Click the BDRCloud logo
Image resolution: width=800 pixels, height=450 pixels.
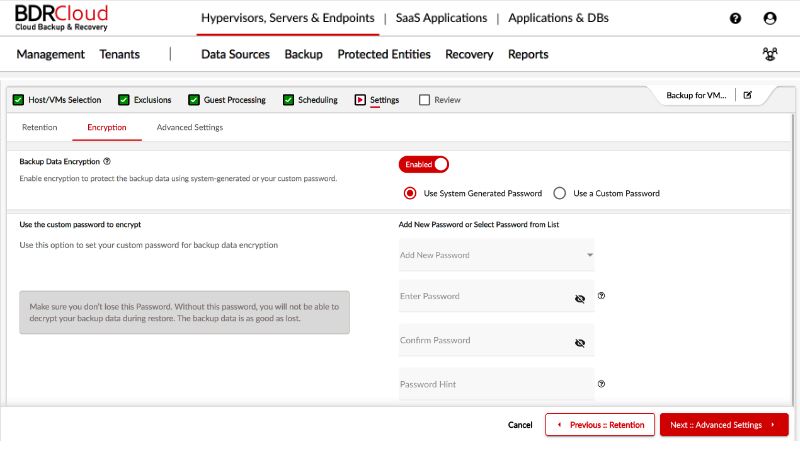(61, 18)
